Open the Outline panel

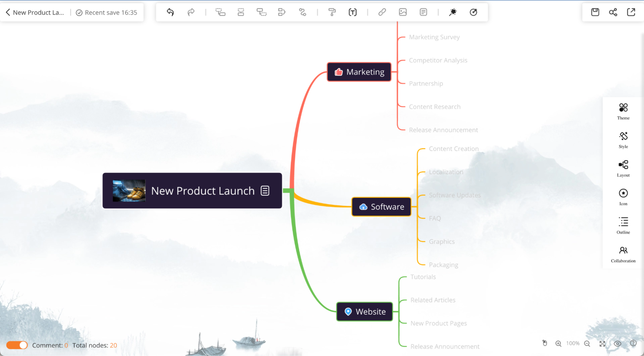623,226
